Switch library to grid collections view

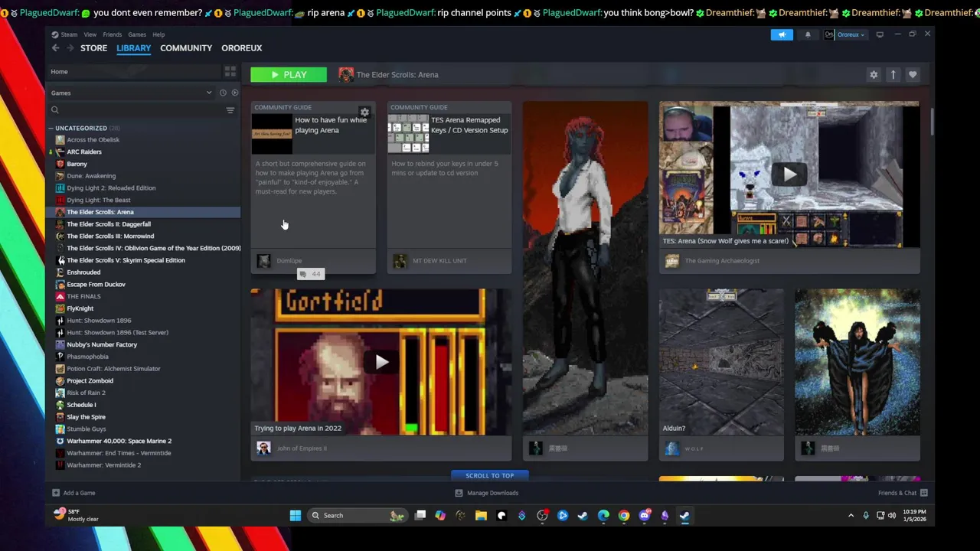pos(230,71)
